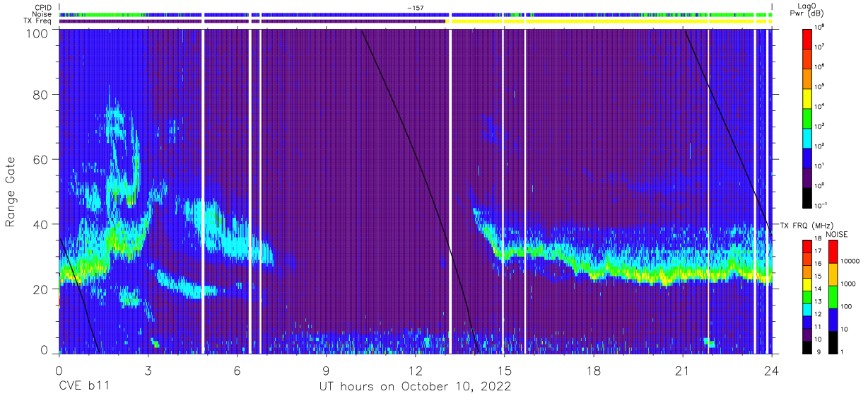Click the 'CVE b11' radar beam label
The height and width of the screenshot is (401, 868).
83,387
